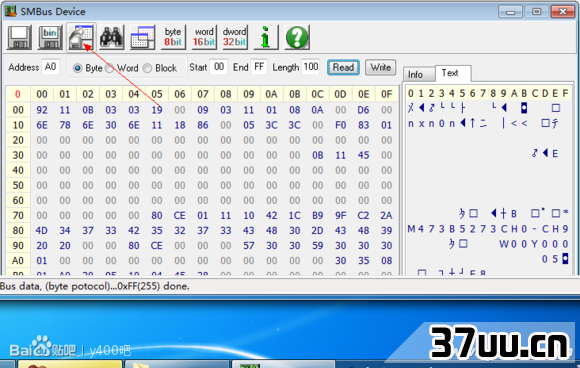The width and height of the screenshot is (580, 368).
Task: Select hex cell F0
Action: point(340,125)
